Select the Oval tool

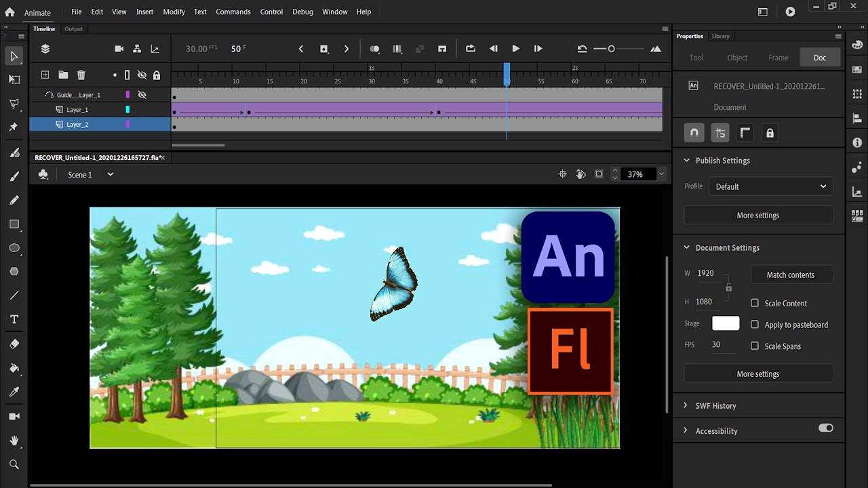tap(14, 248)
